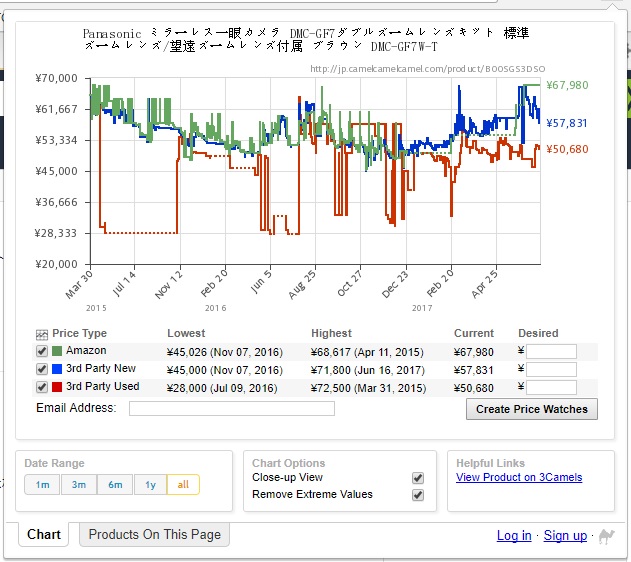Click the green ¥67,980 current price label
Screen dimensions: 631x562
coord(567,85)
